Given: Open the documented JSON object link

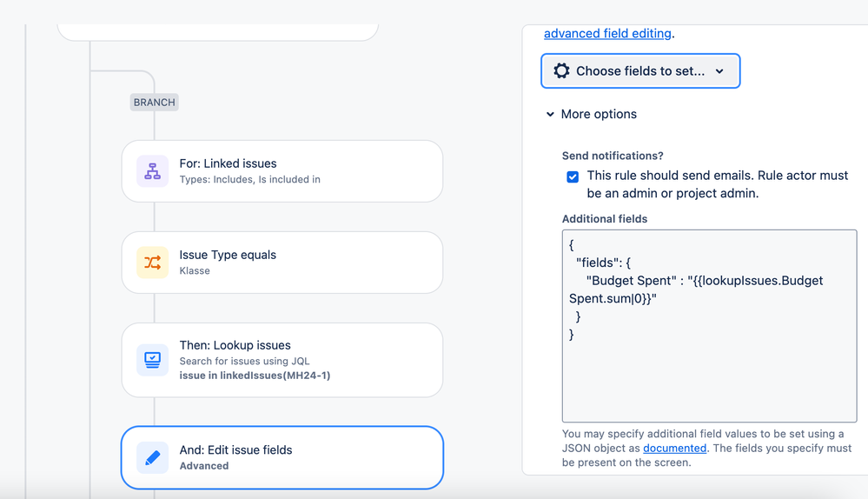Looking at the screenshot, I should coord(674,448).
